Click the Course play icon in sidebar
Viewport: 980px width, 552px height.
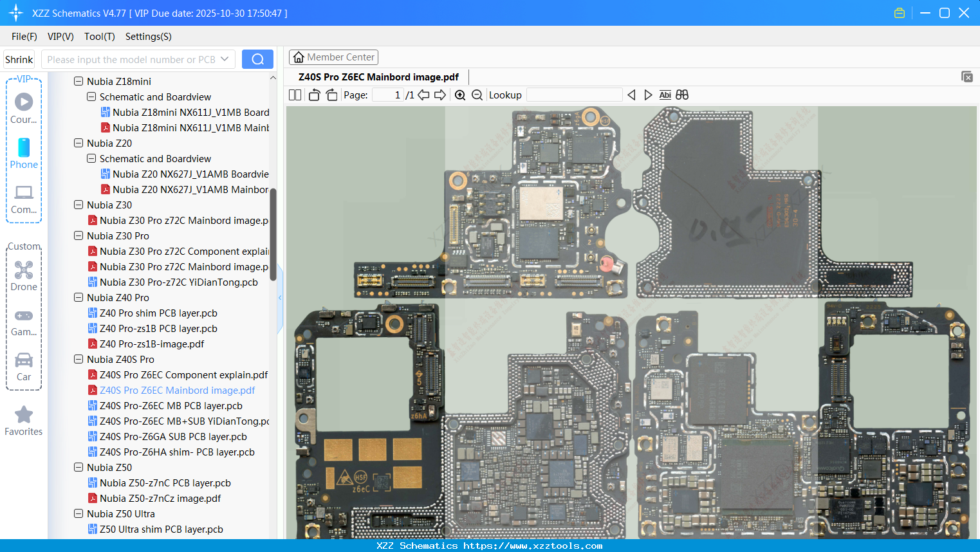pos(23,101)
